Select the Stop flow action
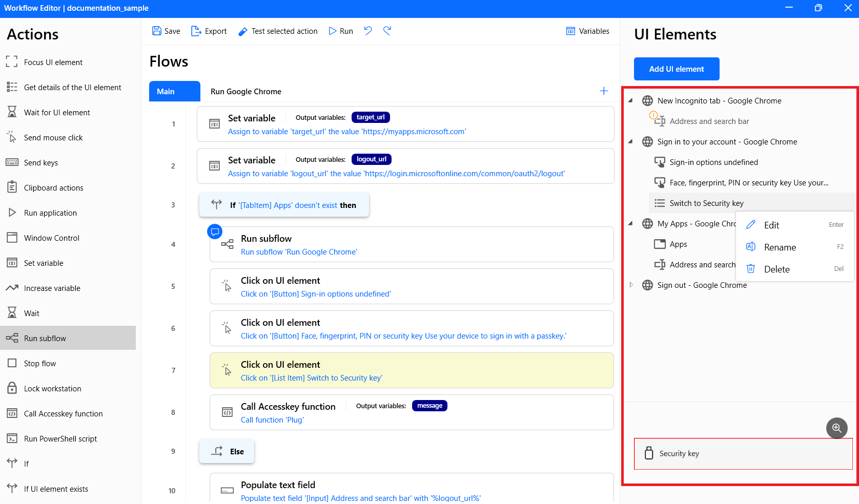Screen dimensions: 859x504 click(x=68, y=364)
